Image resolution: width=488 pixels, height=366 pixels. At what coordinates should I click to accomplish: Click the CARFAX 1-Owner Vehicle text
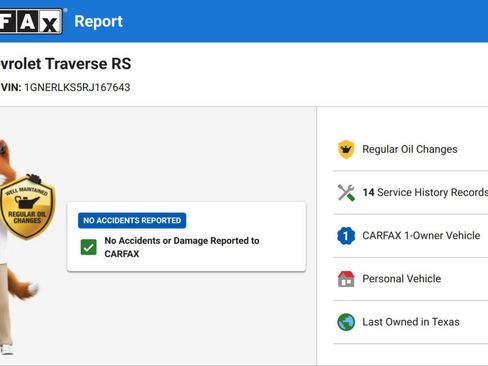421,236
